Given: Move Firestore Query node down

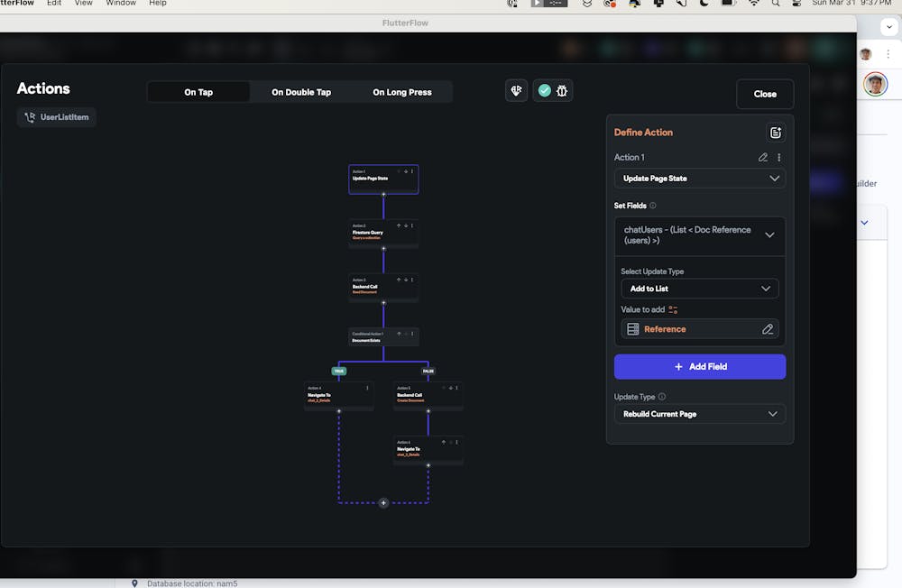Looking at the screenshot, I should point(406,225).
